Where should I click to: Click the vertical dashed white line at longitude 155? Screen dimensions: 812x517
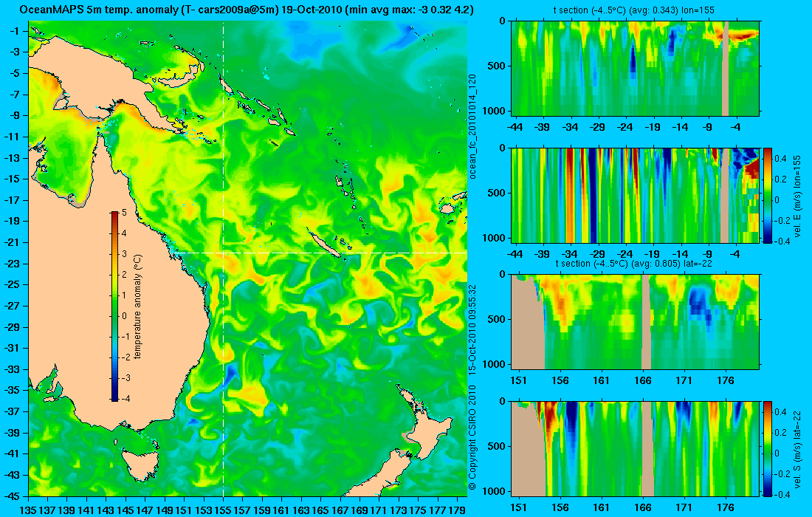pyautogui.click(x=223, y=259)
